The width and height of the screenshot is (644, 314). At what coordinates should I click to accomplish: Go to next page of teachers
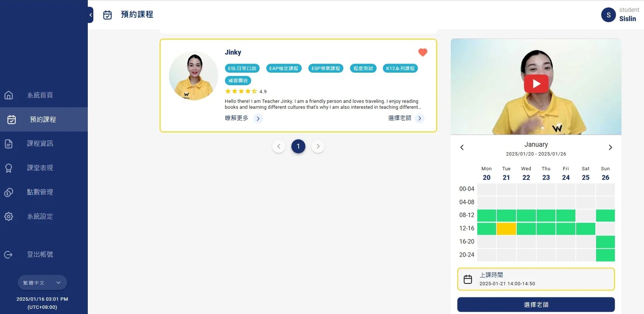click(x=318, y=146)
